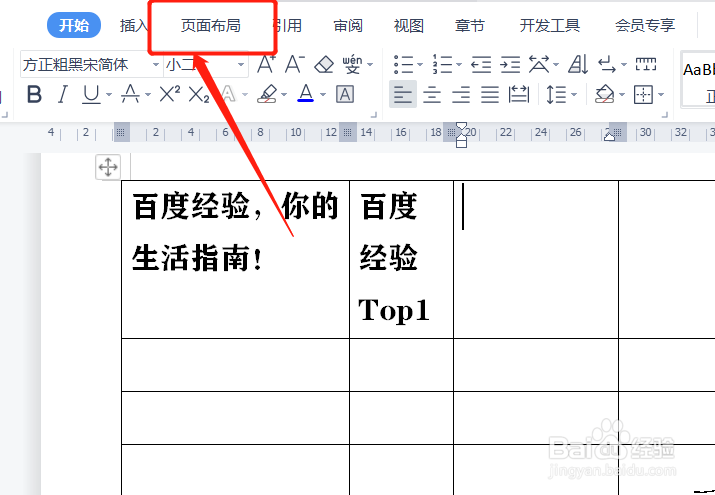
Task: Click the cell with the text cursor
Action: coord(536,260)
